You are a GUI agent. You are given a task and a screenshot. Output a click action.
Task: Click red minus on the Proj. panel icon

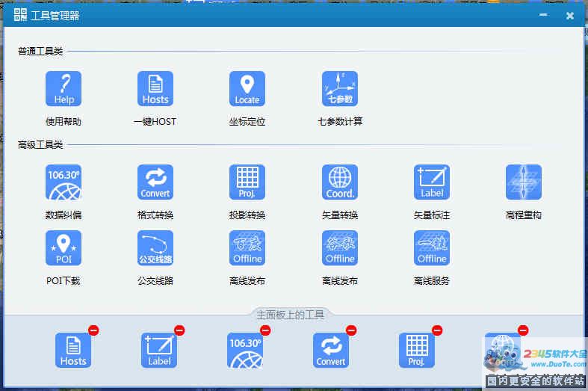(x=437, y=330)
